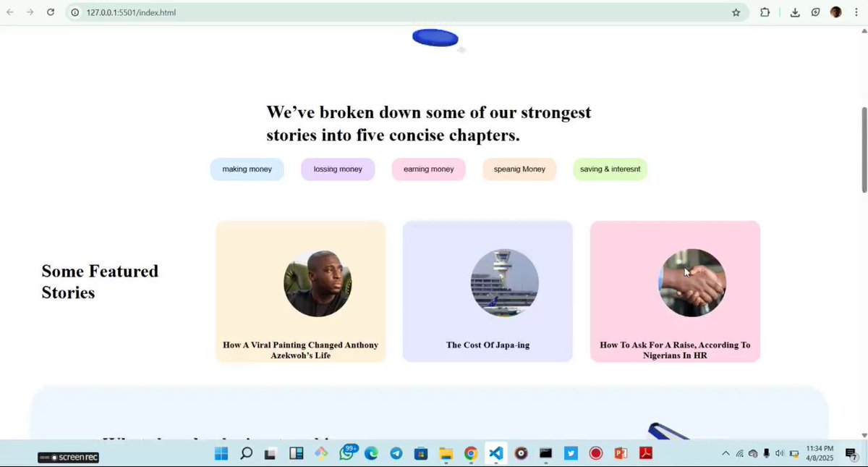
Task: Open Microsoft Store from the taskbar
Action: (x=421, y=454)
